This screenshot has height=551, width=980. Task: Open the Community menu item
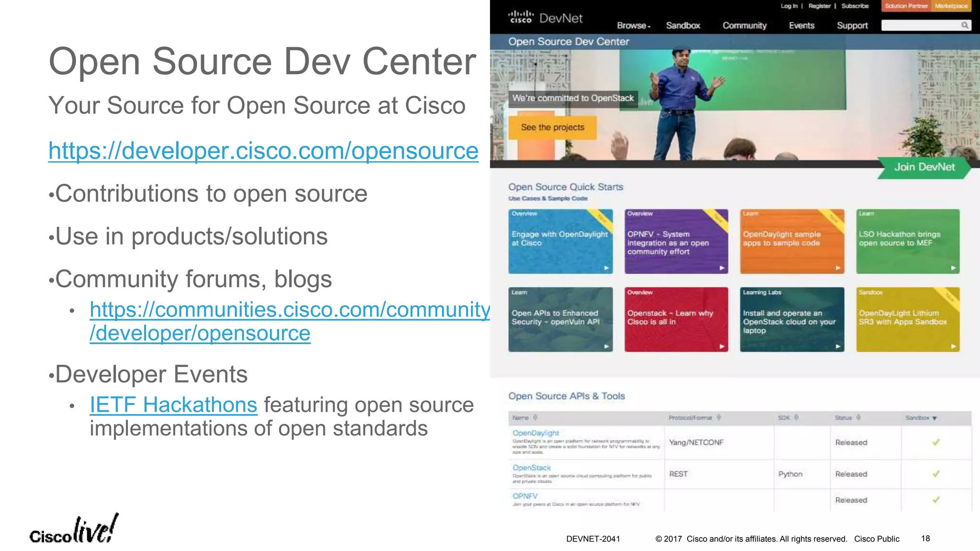[x=744, y=26]
